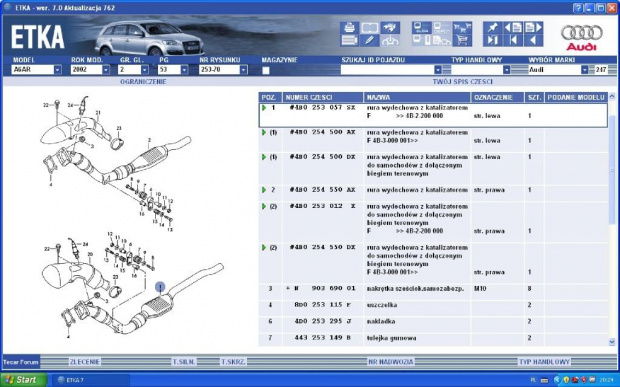Click the single left arrow back icon
The height and width of the screenshot is (387, 620).
pyautogui.click(x=533, y=40)
